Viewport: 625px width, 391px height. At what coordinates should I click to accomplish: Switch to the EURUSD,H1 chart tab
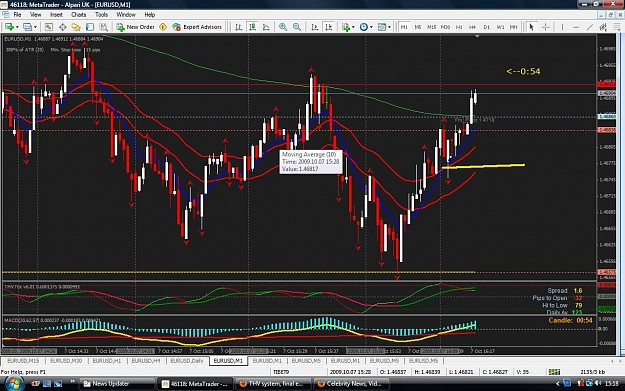tap(107, 361)
